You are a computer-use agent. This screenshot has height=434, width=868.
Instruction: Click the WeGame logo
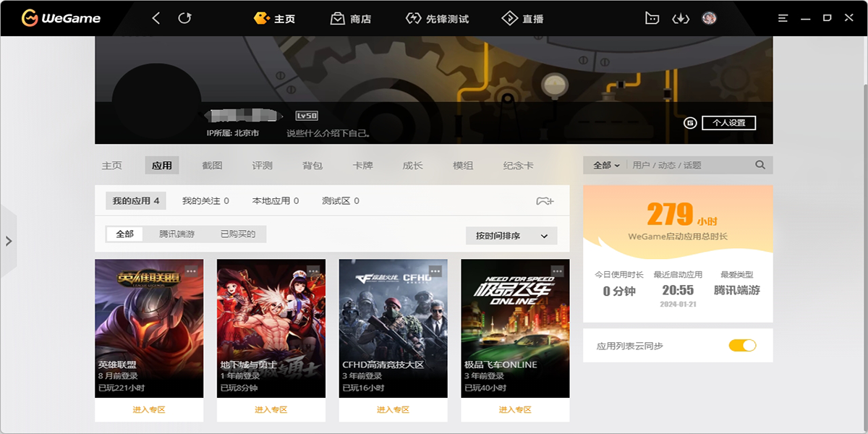(x=61, y=18)
